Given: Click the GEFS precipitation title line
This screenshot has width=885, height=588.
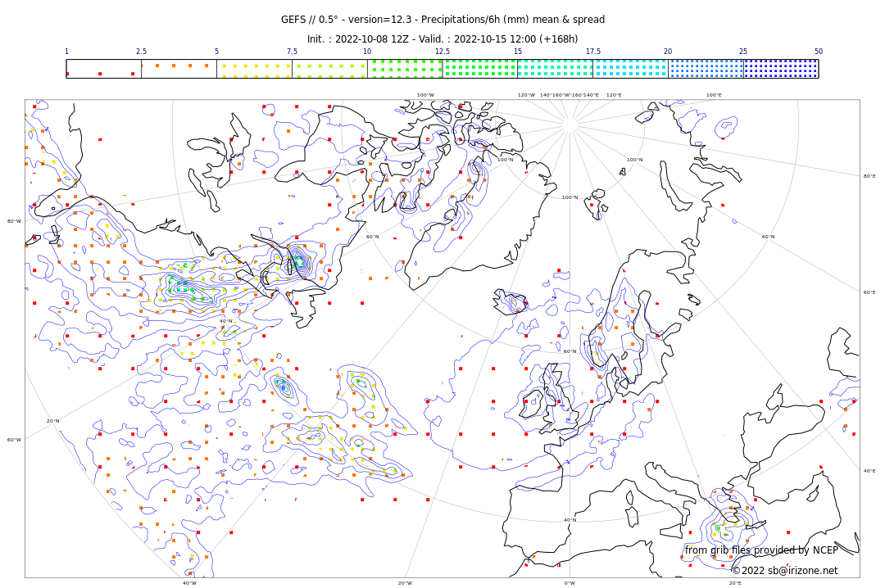Looking at the screenshot, I should coord(442,20).
